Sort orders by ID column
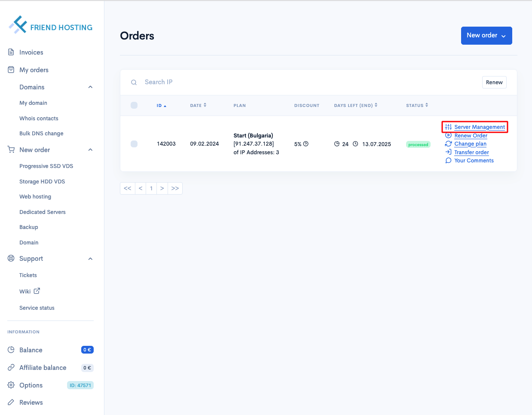Image resolution: width=532 pixels, height=415 pixels. (x=161, y=105)
